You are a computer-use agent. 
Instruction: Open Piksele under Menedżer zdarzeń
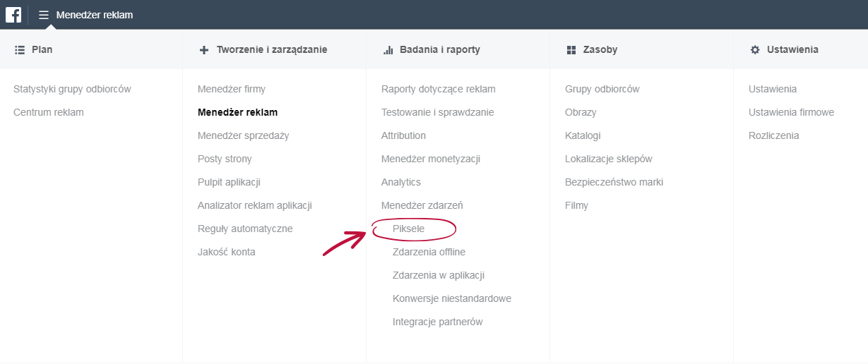coord(408,229)
